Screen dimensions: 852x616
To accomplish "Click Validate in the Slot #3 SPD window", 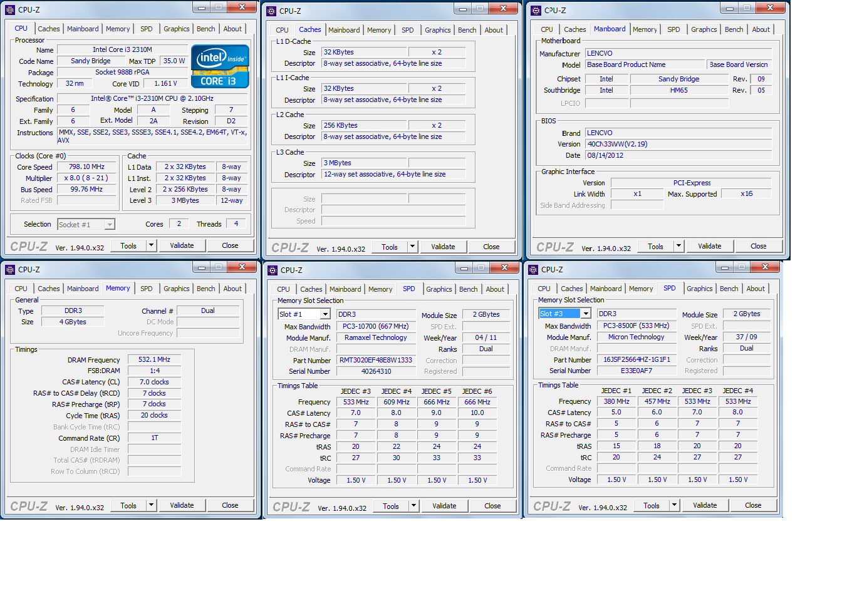I will pyautogui.click(x=705, y=505).
